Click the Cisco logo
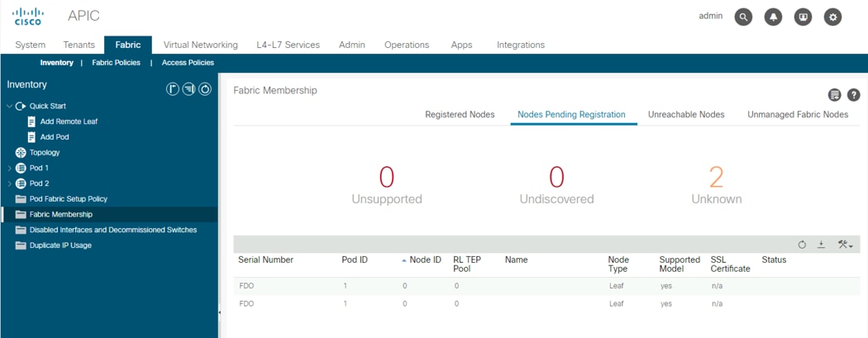 tap(27, 17)
